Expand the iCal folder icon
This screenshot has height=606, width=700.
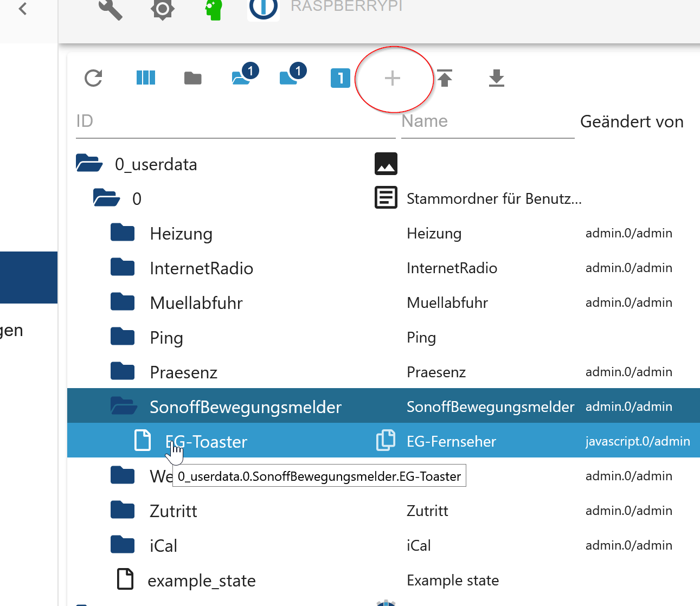coord(123,544)
